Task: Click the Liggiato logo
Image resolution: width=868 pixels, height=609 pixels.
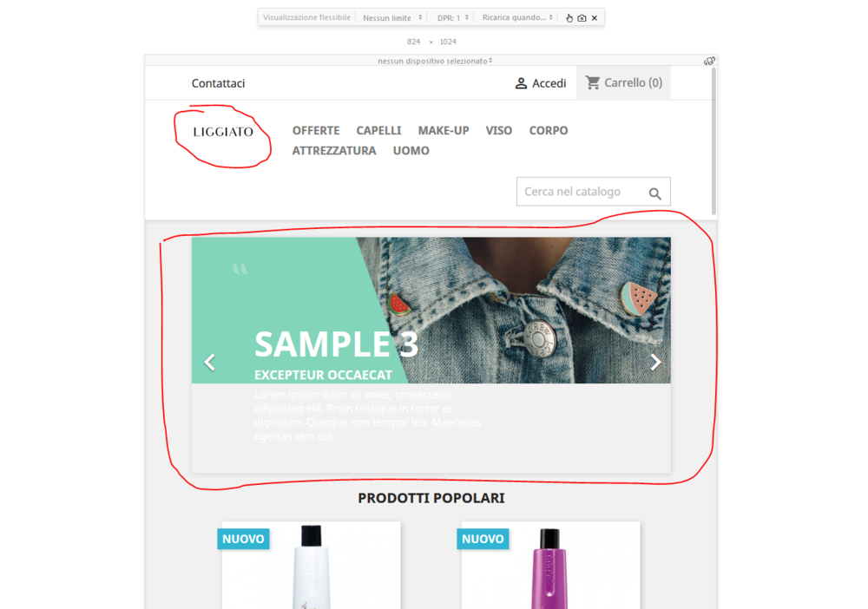Action: tap(223, 132)
